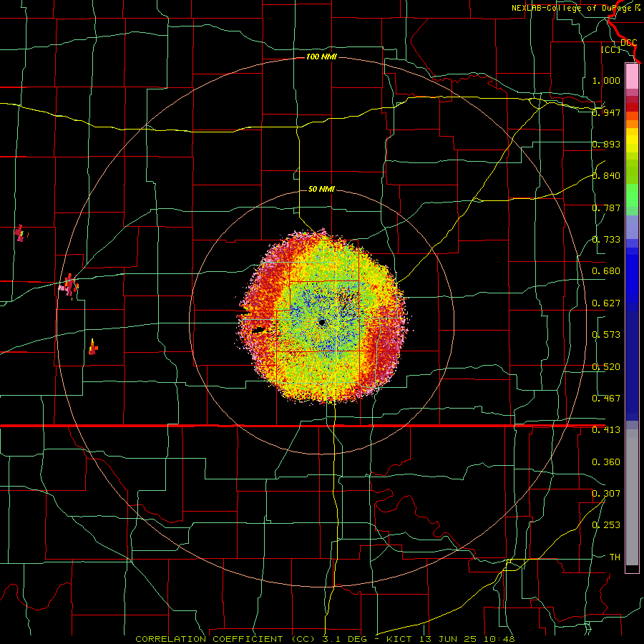The height and width of the screenshot is (644, 644).
Task: Click the 3.1 DEG elevation text
Action: (343, 639)
